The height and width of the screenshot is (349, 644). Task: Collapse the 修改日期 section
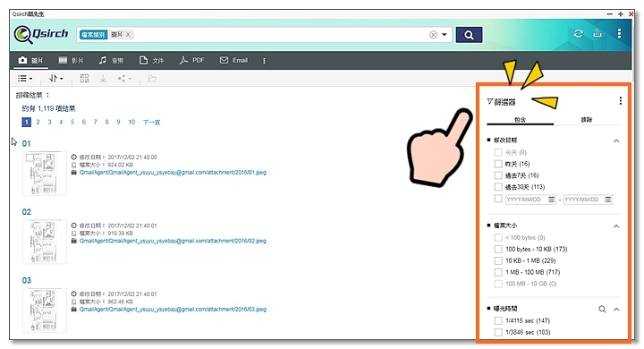click(616, 140)
